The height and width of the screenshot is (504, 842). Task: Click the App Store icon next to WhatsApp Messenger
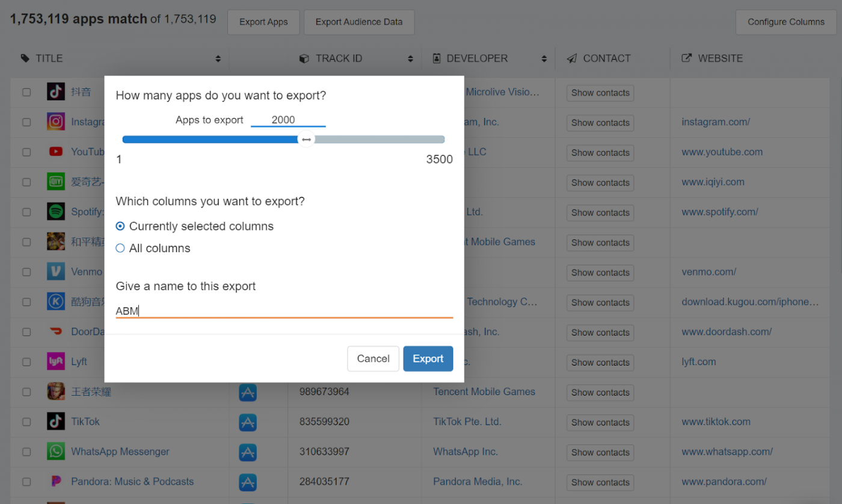(x=248, y=452)
